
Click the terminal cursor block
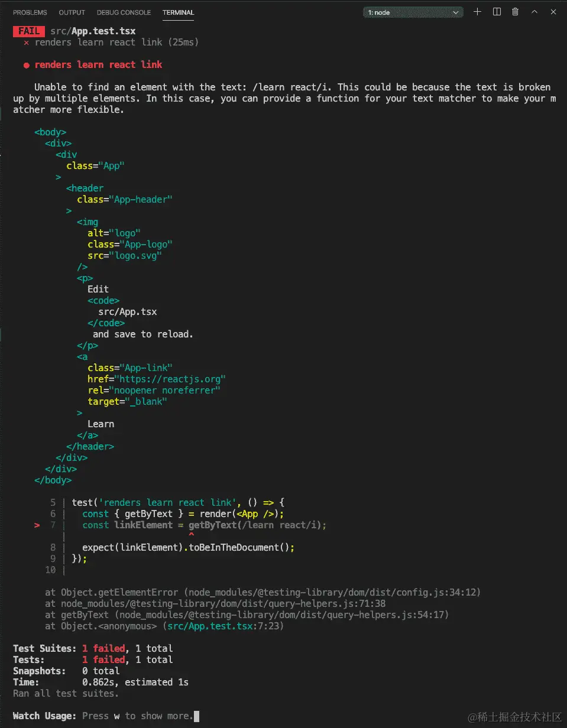(x=197, y=716)
